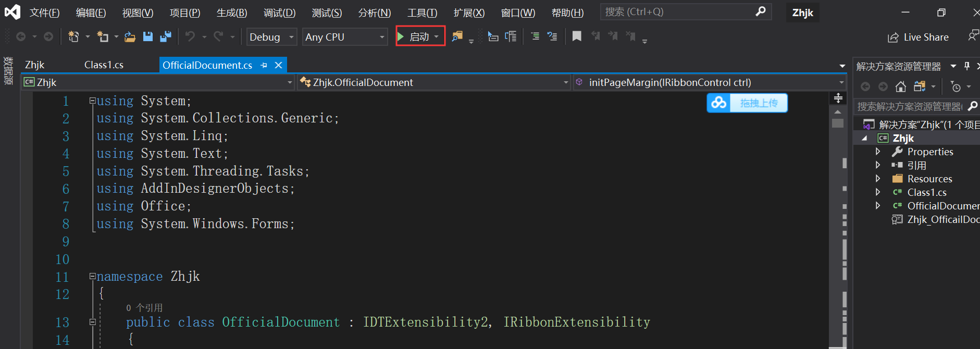Click the Home icon in solution explorer
Viewport: 980px width, 349px height.
pyautogui.click(x=900, y=86)
